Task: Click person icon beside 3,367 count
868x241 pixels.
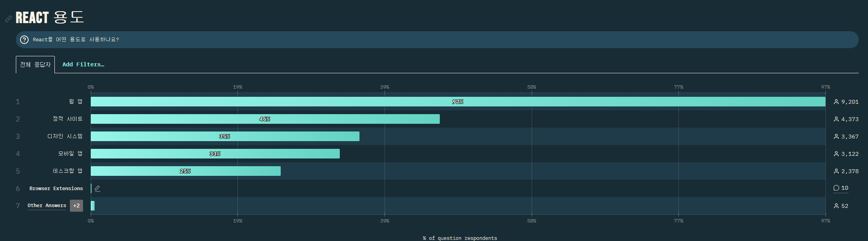Action: point(836,137)
